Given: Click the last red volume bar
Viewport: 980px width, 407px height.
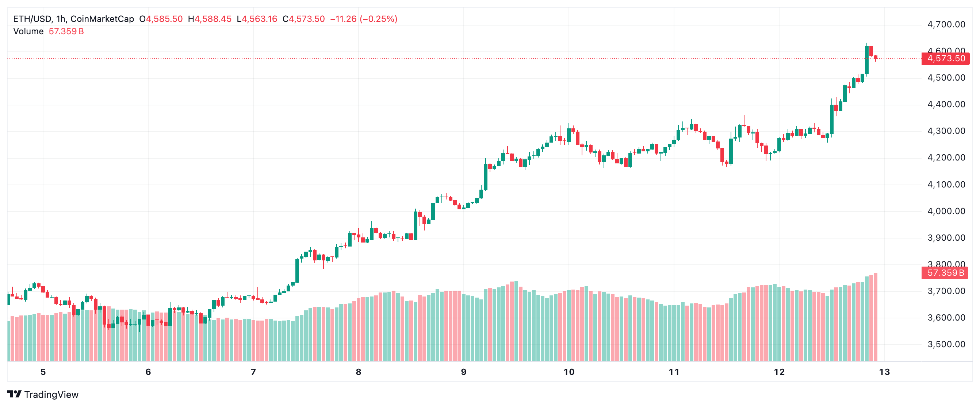Looking at the screenshot, I should click(x=875, y=317).
